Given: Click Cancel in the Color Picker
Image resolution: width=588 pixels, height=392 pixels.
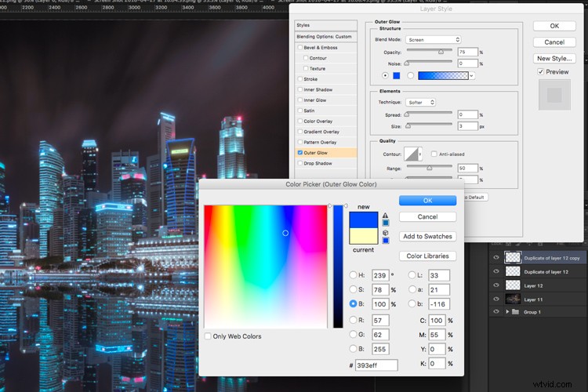Looking at the screenshot, I should [427, 217].
